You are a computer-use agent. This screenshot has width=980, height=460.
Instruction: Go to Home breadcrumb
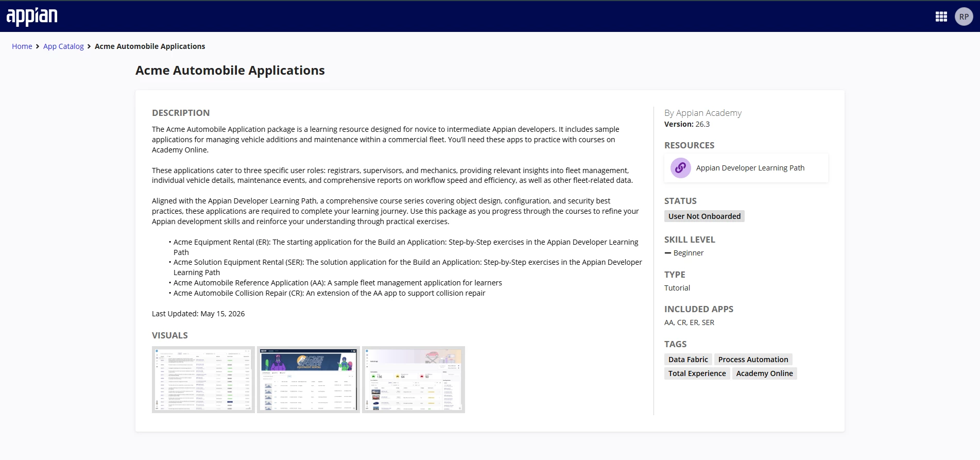point(22,46)
